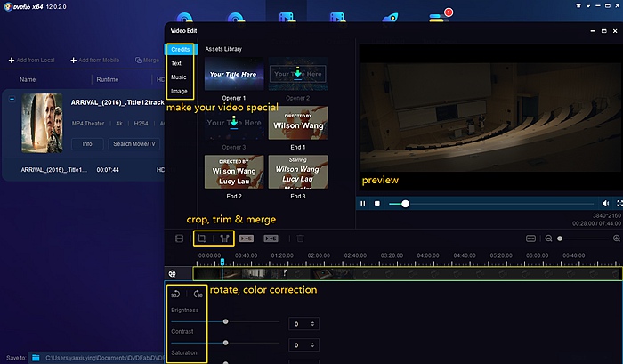Open the Save to folder icon
The width and height of the screenshot is (623, 364).
point(36,358)
